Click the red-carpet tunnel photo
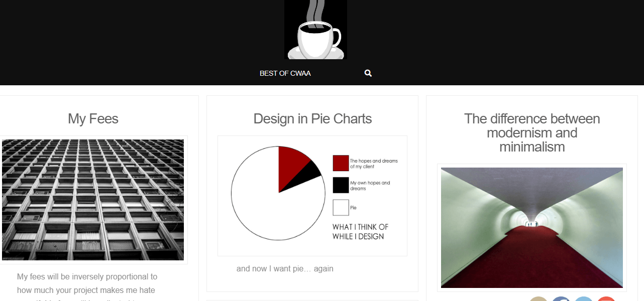Viewport: 644px width, 301px height. pos(532,227)
